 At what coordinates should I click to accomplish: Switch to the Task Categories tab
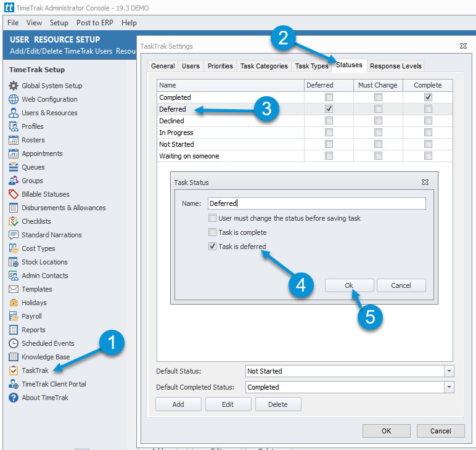coord(264,66)
